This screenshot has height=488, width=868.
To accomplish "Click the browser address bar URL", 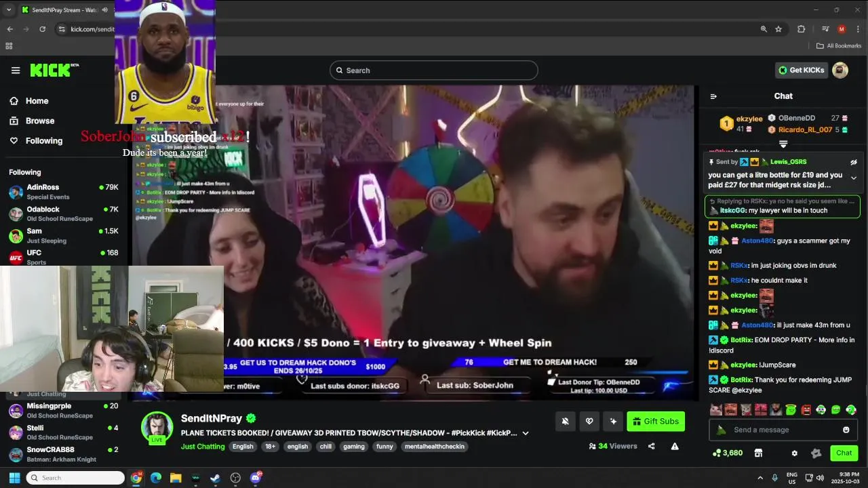I will tap(92, 29).
